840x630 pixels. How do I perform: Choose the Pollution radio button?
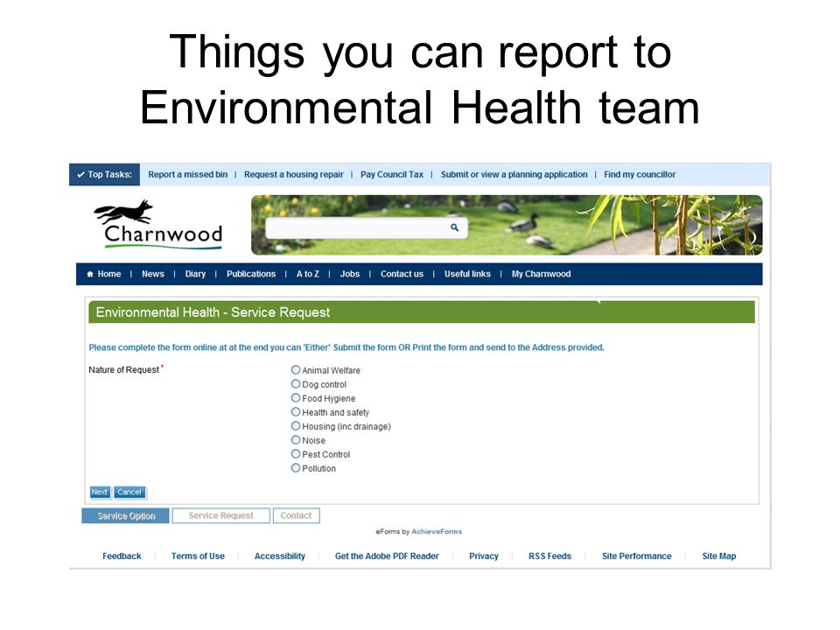coord(296,467)
